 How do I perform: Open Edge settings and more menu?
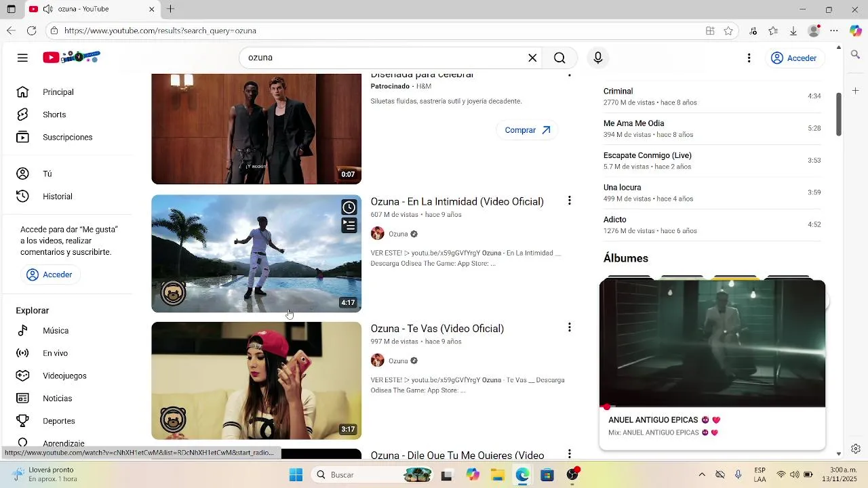tap(834, 30)
